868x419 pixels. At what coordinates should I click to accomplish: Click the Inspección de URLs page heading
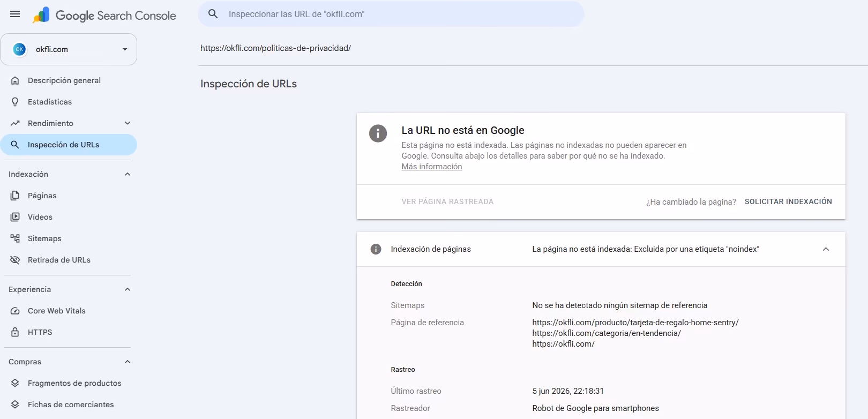249,84
